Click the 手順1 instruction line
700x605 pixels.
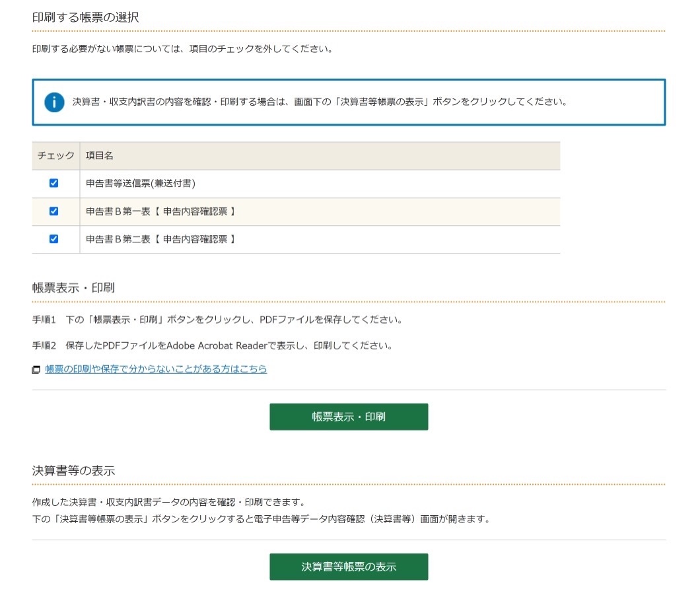click(x=217, y=320)
